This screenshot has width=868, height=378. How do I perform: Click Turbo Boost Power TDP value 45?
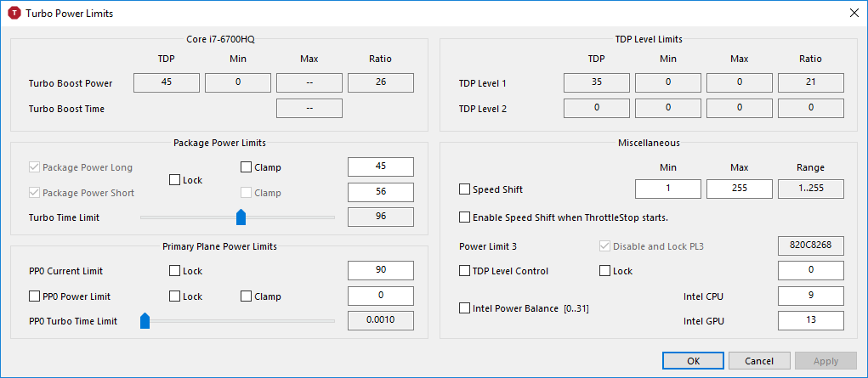[x=167, y=83]
